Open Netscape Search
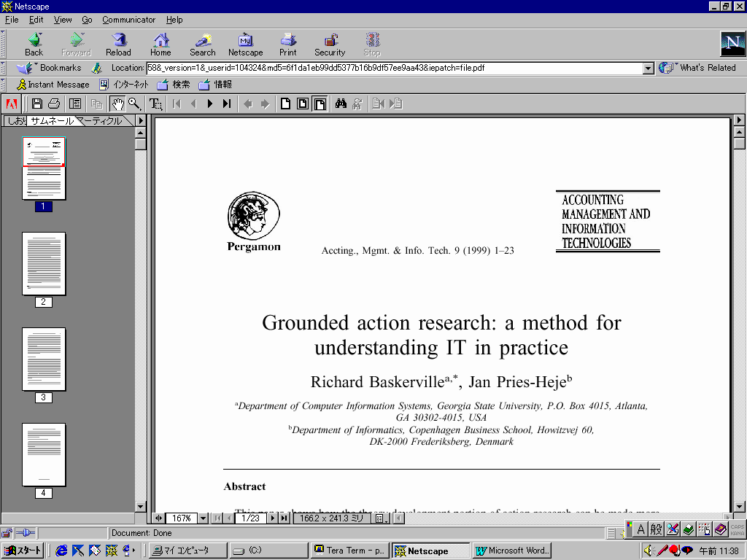The width and height of the screenshot is (747, 560). (x=203, y=44)
